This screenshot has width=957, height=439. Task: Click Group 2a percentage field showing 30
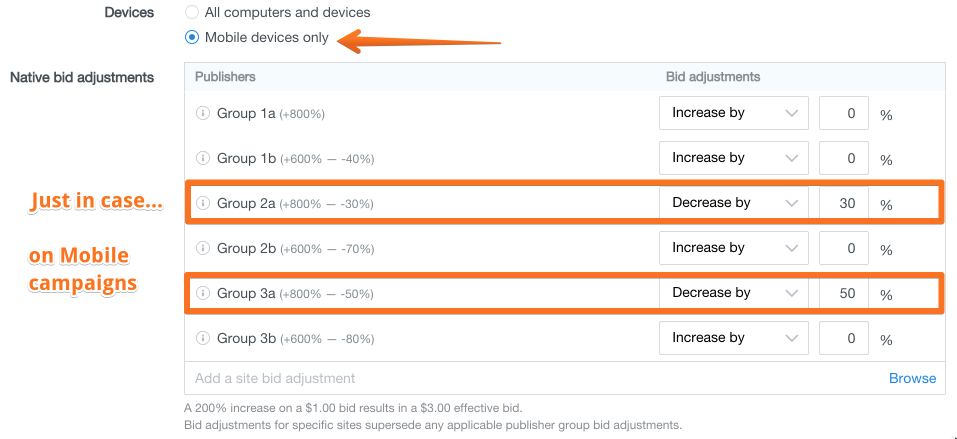click(x=844, y=203)
